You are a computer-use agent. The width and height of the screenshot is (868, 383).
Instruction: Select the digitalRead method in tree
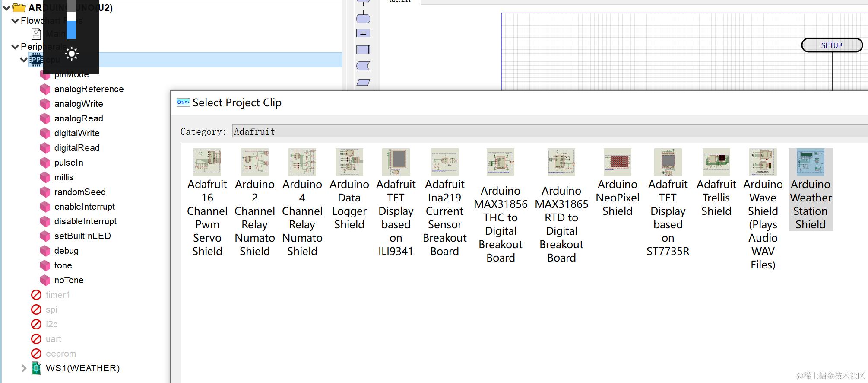pos(77,148)
